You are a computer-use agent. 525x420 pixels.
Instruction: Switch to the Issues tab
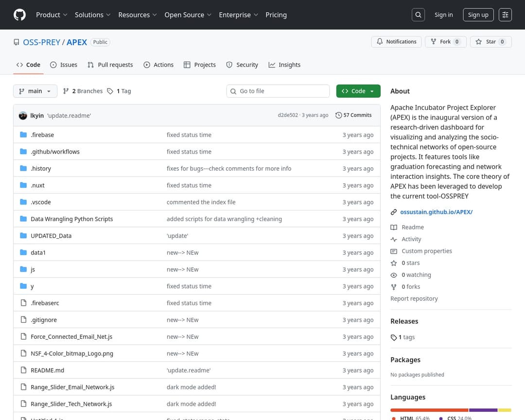coord(64,65)
